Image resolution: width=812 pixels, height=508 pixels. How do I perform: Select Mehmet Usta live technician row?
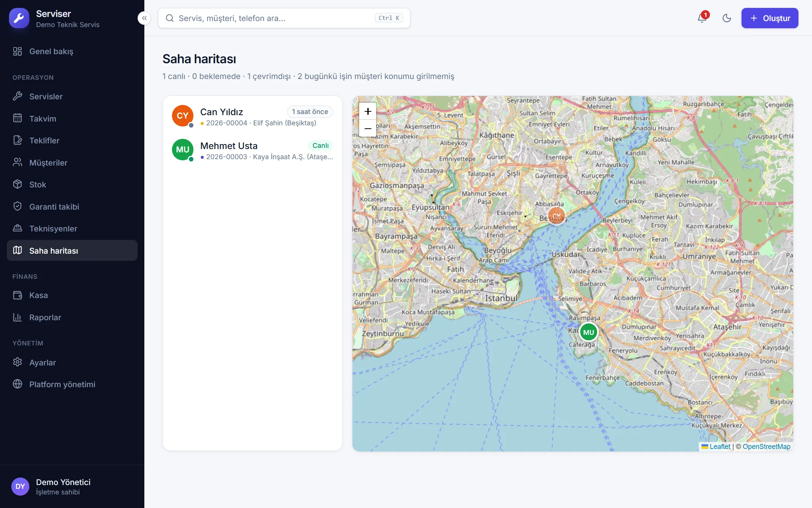pyautogui.click(x=252, y=150)
